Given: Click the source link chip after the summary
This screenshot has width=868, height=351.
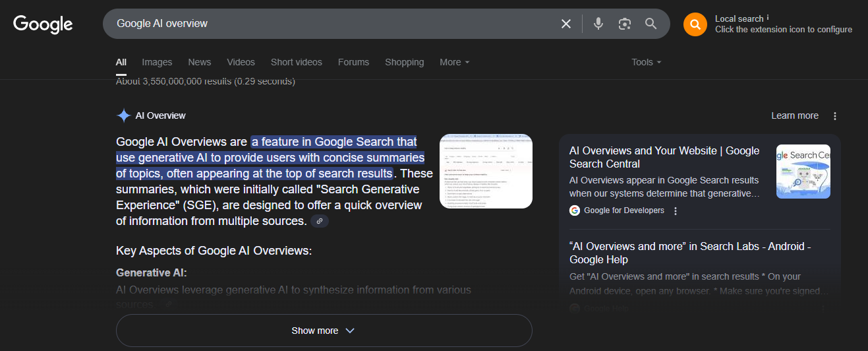Looking at the screenshot, I should tap(320, 222).
